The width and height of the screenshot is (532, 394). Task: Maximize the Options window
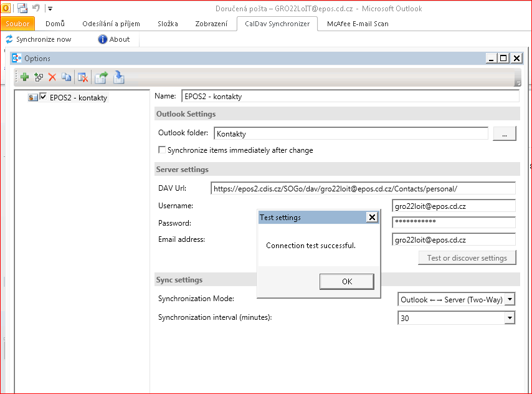tap(503, 59)
